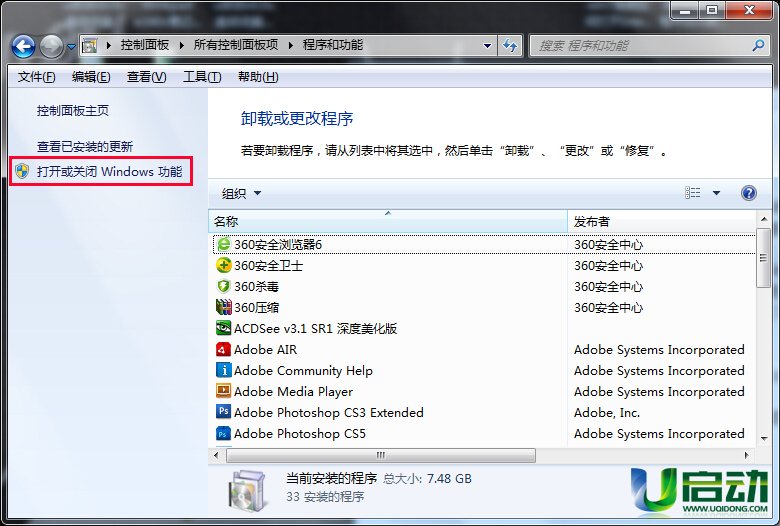Viewport: 780px width, 526px height.
Task: Click the horizontal scrollbar thumb
Action: 381,455
